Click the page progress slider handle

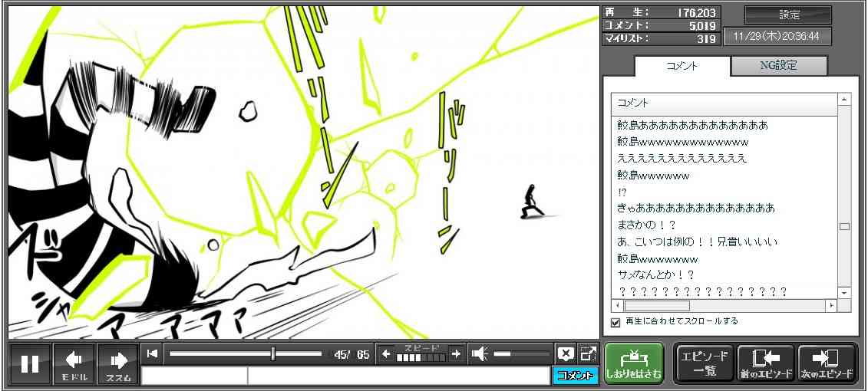(x=272, y=353)
